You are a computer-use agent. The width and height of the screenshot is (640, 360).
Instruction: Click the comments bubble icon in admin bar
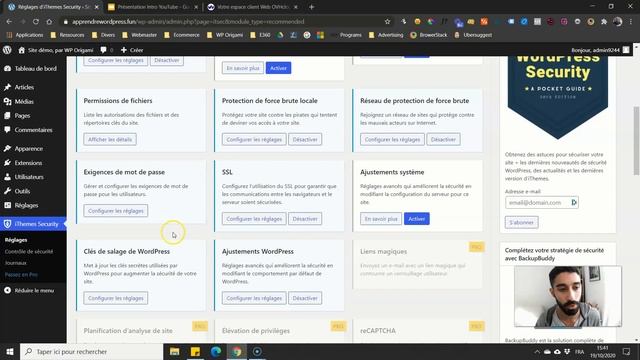coord(104,50)
